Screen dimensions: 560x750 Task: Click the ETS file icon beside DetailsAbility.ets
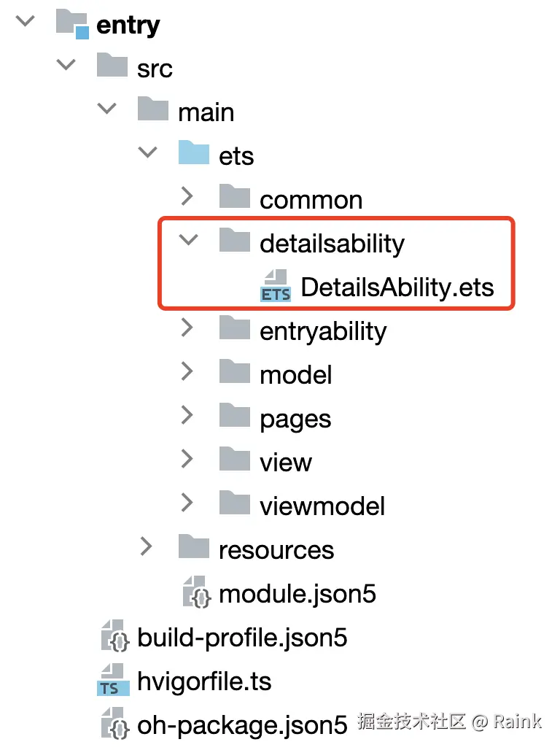click(276, 286)
